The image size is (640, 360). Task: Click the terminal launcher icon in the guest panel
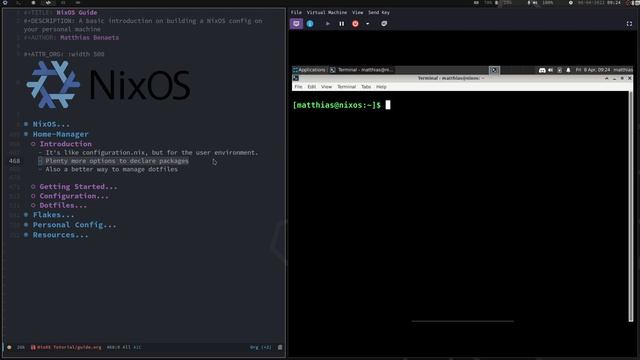tap(494, 70)
